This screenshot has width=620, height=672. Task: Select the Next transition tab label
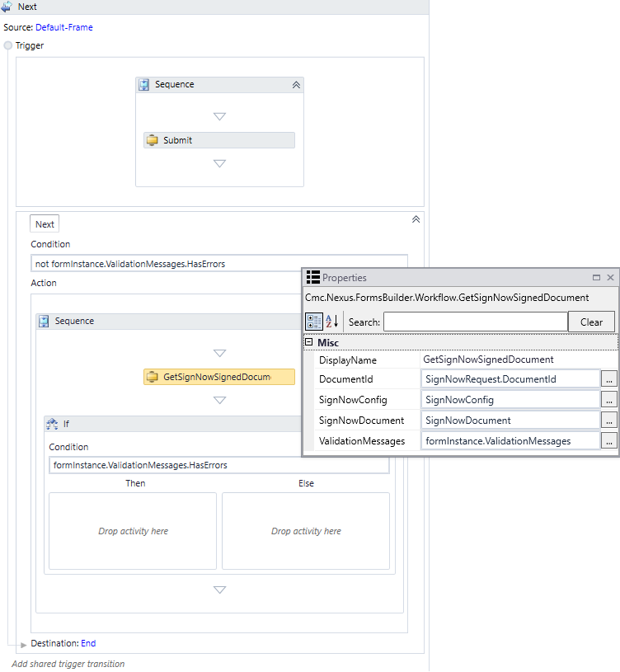[45, 223]
